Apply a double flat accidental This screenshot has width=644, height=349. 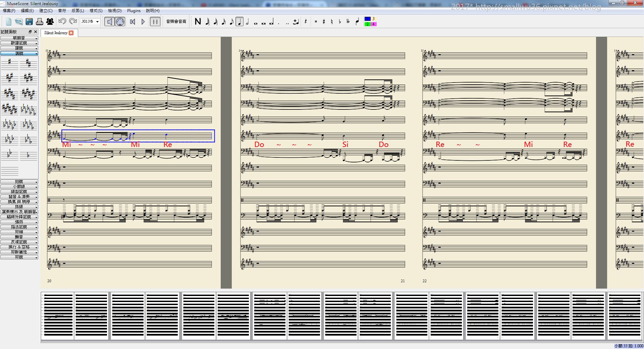tap(348, 21)
